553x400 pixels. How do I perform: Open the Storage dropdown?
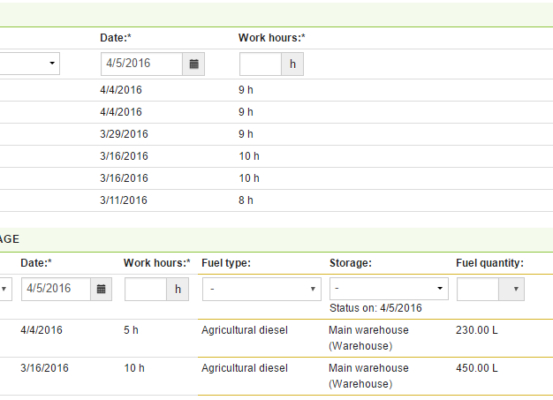(389, 289)
